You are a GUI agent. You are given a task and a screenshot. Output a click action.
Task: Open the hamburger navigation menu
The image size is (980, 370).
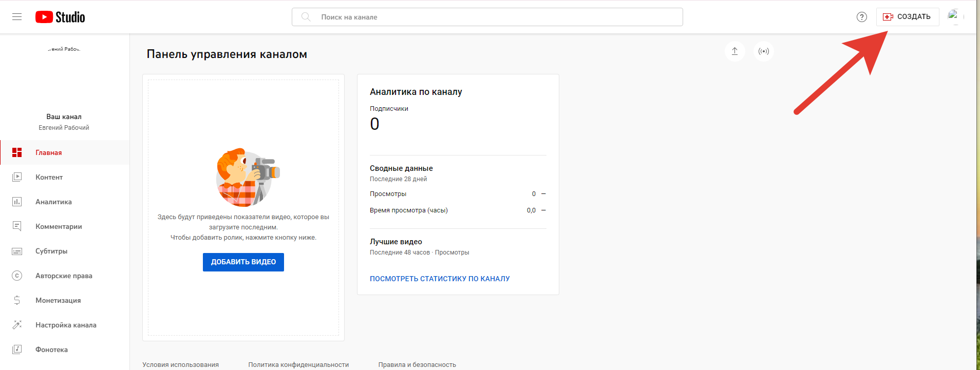(17, 17)
